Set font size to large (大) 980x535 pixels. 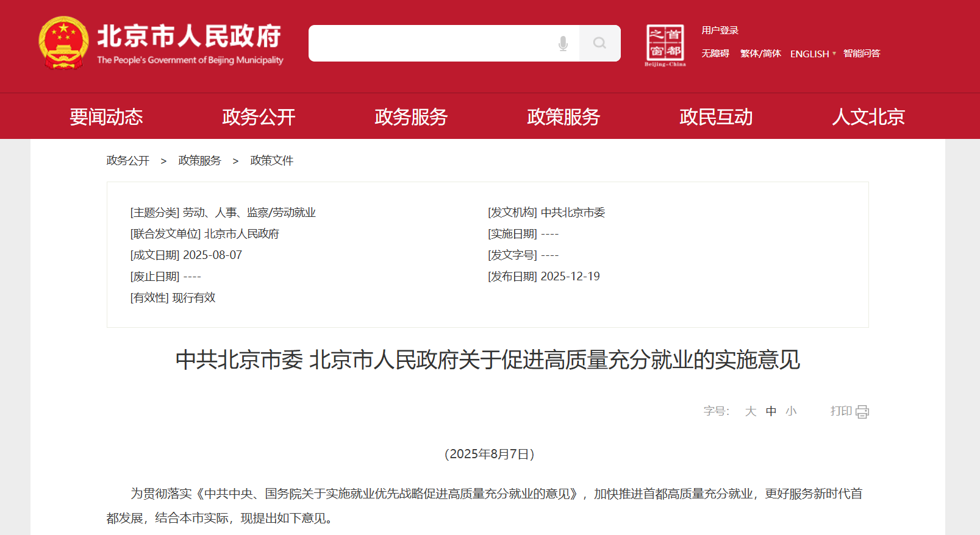pyautogui.click(x=750, y=411)
